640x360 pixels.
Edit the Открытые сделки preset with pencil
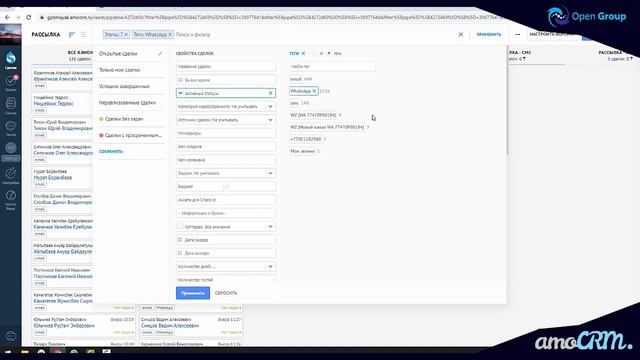[x=160, y=53]
